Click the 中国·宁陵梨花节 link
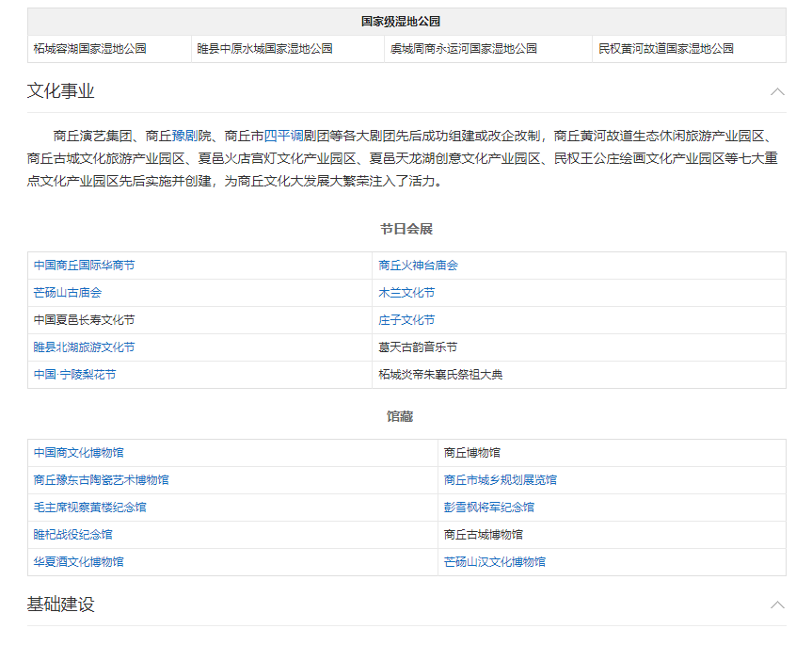812x645 pixels. click(75, 375)
